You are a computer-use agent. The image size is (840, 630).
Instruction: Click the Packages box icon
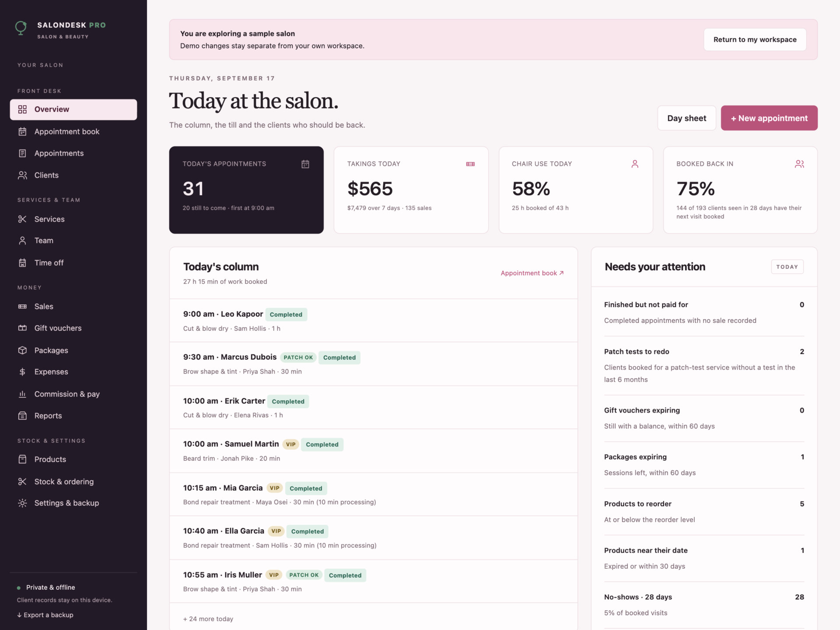coord(22,350)
